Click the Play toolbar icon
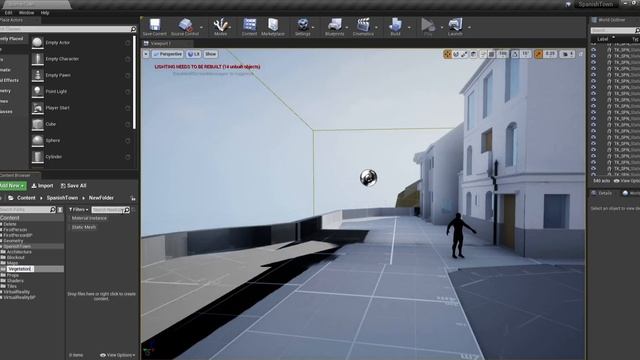Screen dimensions: 640x360 428,25
